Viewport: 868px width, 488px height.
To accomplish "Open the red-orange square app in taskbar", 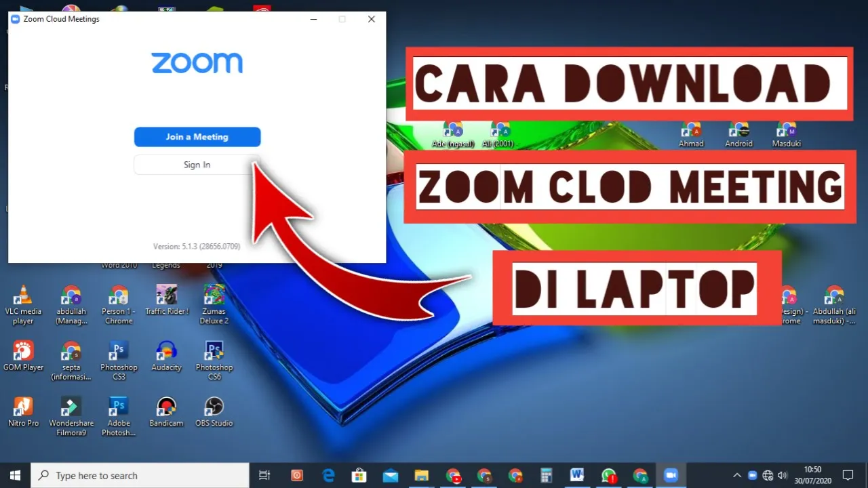I will point(296,475).
